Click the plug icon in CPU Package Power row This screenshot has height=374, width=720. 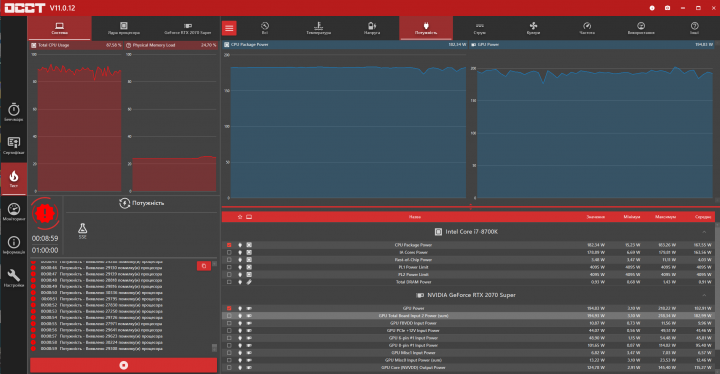tap(240, 245)
